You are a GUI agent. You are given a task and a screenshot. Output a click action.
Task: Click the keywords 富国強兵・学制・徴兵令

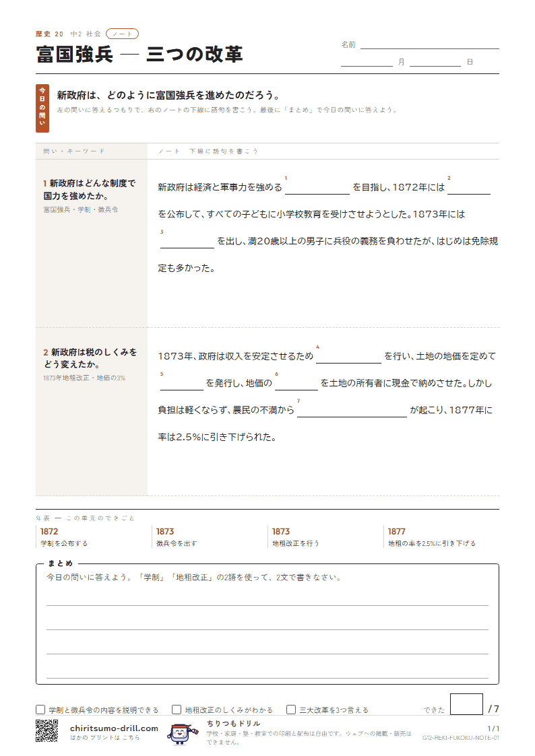[x=81, y=210]
